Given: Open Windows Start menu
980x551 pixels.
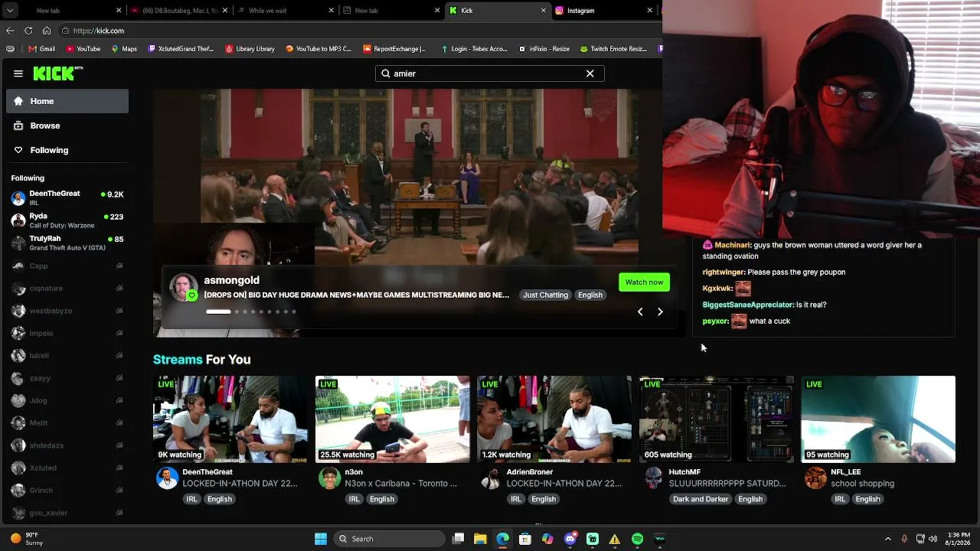Looking at the screenshot, I should [x=321, y=539].
